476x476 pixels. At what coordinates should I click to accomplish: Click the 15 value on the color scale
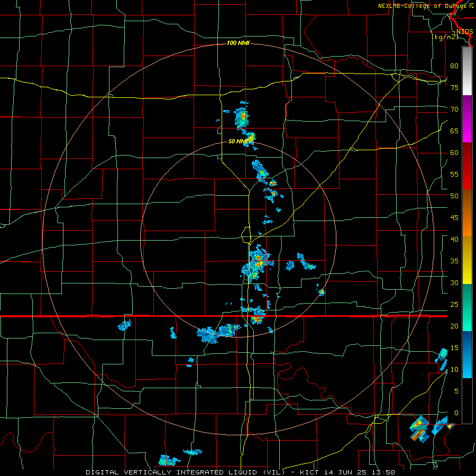coord(454,348)
